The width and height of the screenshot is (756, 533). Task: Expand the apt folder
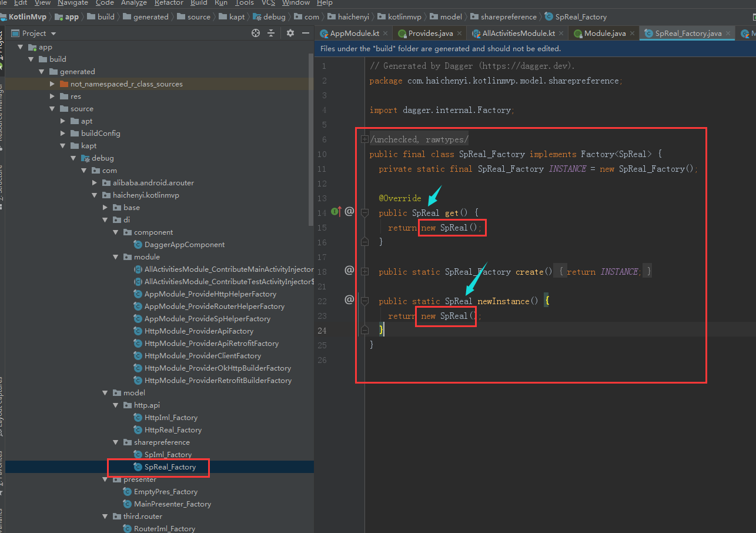coord(63,121)
